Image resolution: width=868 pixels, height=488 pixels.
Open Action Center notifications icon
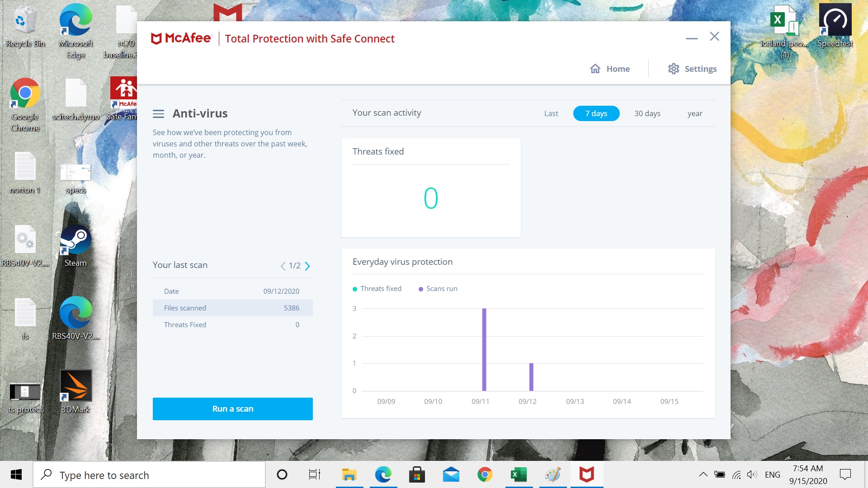pos(845,474)
